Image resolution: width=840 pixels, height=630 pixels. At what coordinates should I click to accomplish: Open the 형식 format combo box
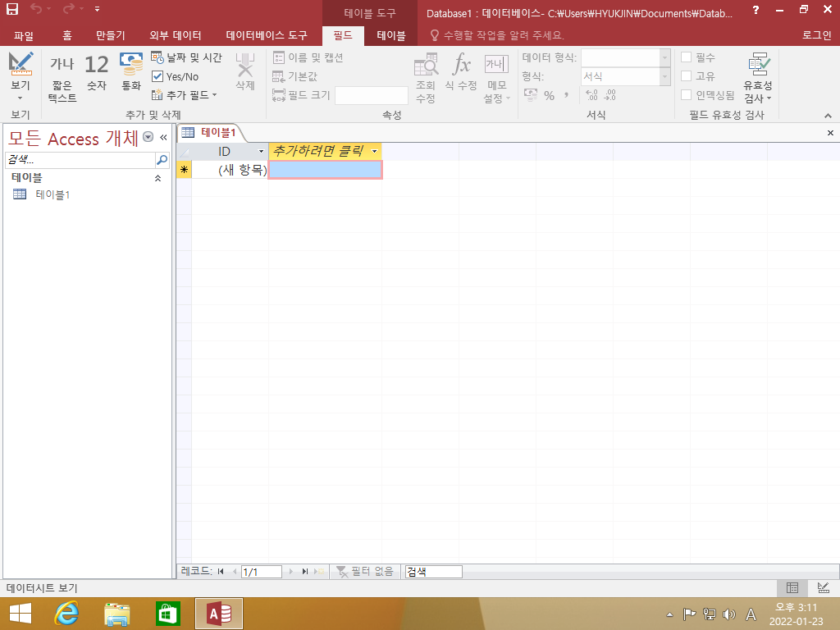coord(664,76)
